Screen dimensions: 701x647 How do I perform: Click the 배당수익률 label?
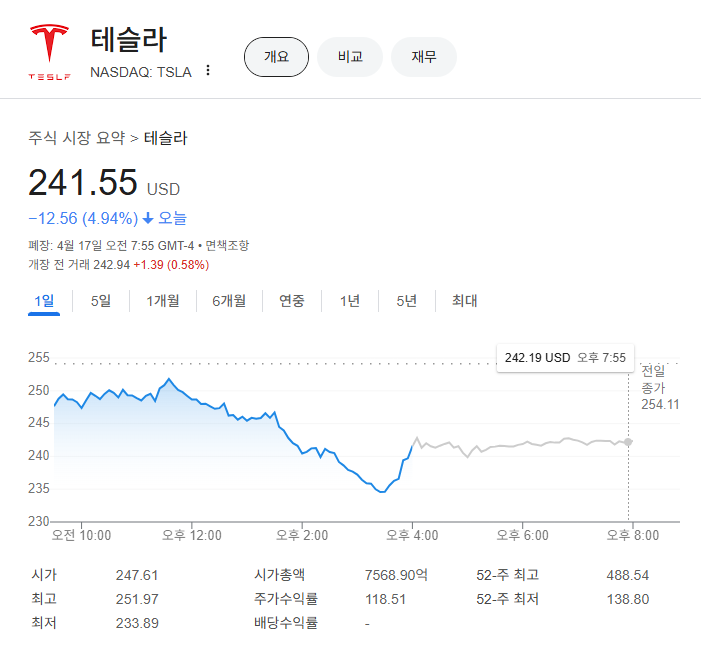point(286,623)
